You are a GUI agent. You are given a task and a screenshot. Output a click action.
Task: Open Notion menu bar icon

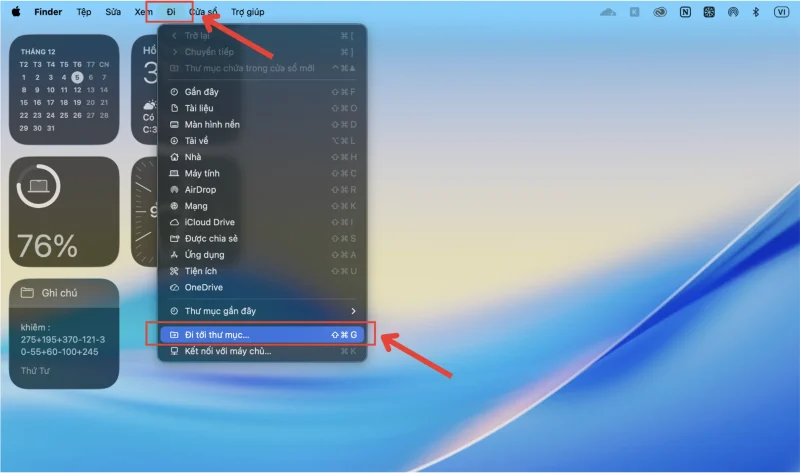pos(685,12)
